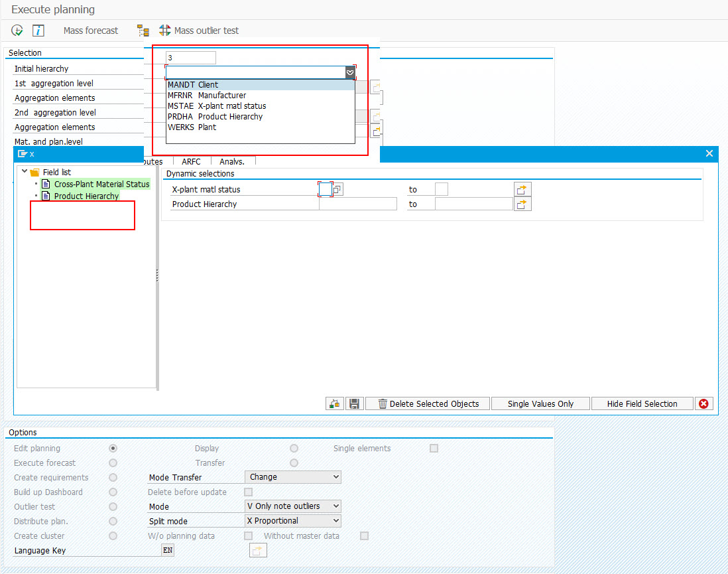Viewport: 728px width, 574px height.
Task: Collapse the Field list folder
Action: [x=25, y=172]
